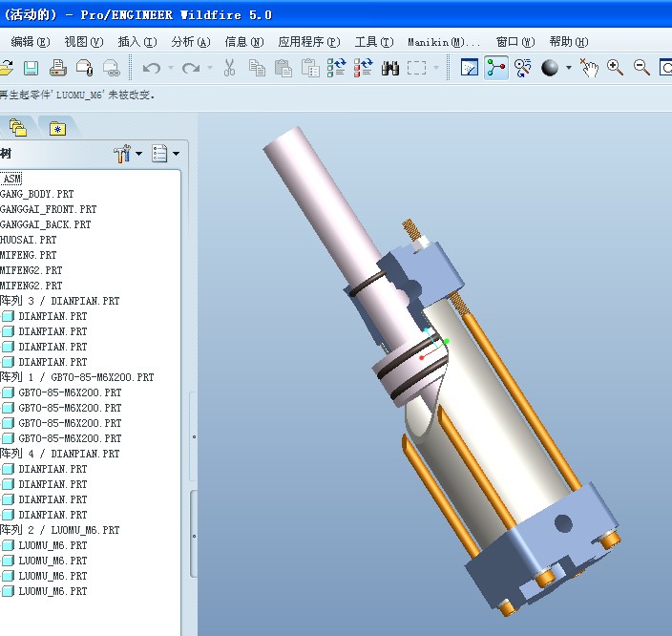Open the appearance sphere dropdown arrow
672x636 pixels.
(x=569, y=68)
